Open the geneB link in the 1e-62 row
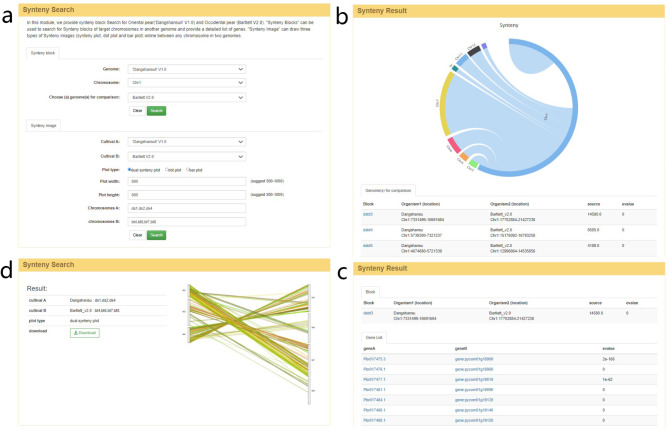 (474, 380)
